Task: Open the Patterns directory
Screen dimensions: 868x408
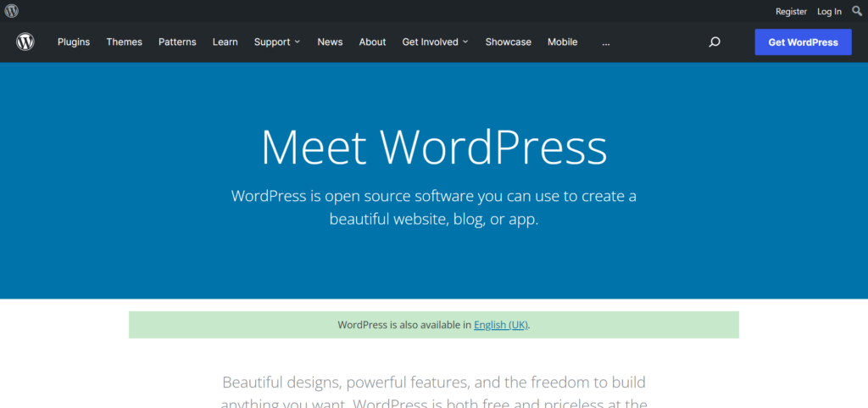Action: click(x=177, y=42)
